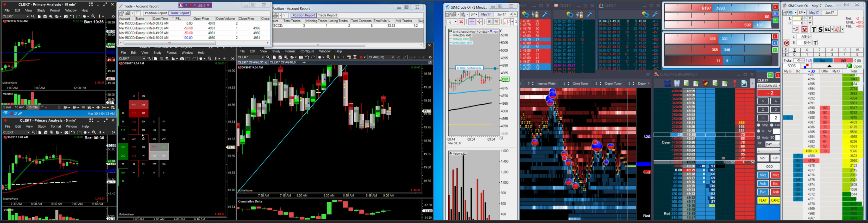This screenshot has width=868, height=223.
Task: Select the May17 tab in the SIM DOM window
Action: (814, 13)
